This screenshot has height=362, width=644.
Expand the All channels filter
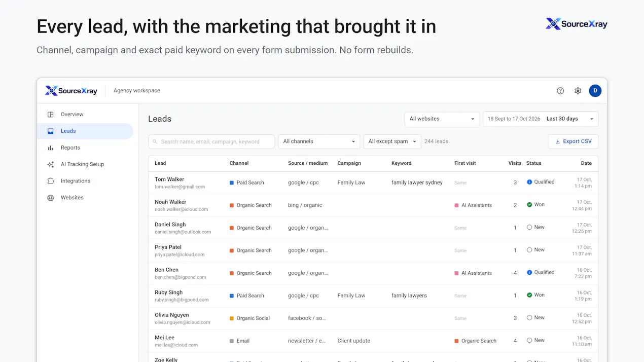(319, 141)
